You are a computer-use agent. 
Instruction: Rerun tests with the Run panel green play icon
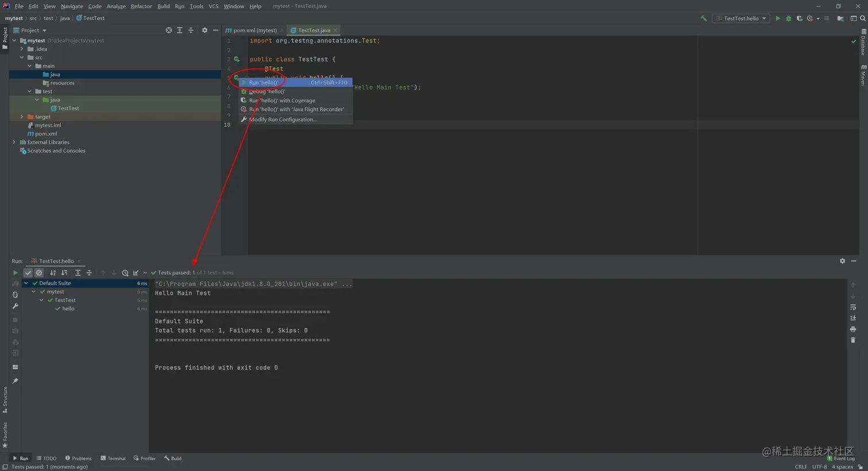pyautogui.click(x=15, y=273)
